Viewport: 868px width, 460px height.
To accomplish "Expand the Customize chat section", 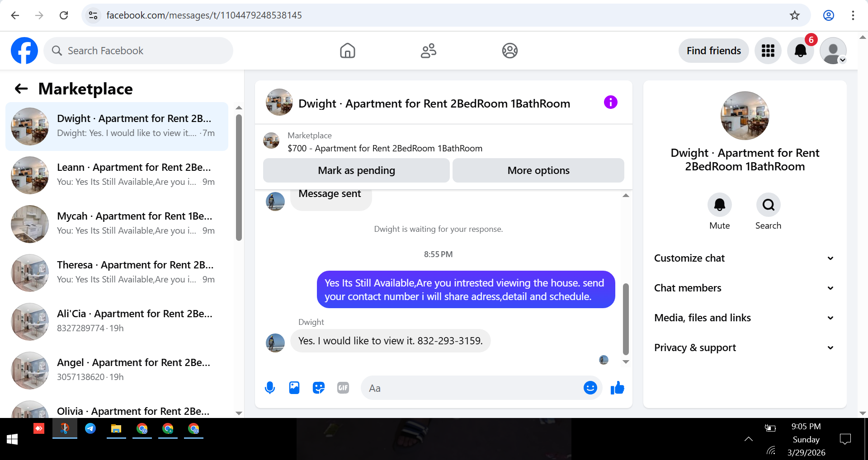I will point(745,258).
